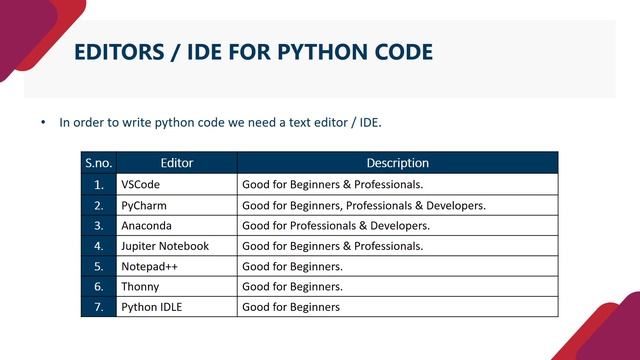Click the serial number cell '2.'
Viewport: 640px width, 360px height.
[x=99, y=205]
